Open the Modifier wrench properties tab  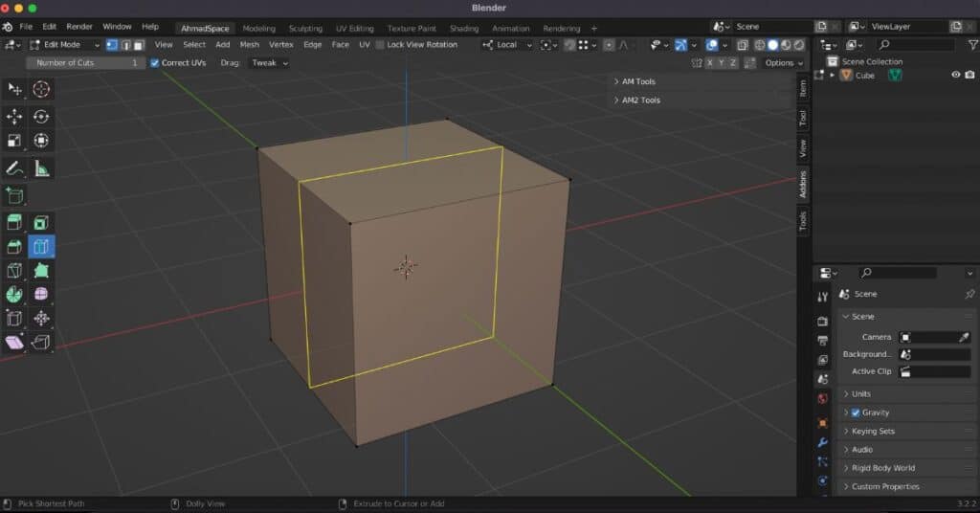[x=822, y=442]
